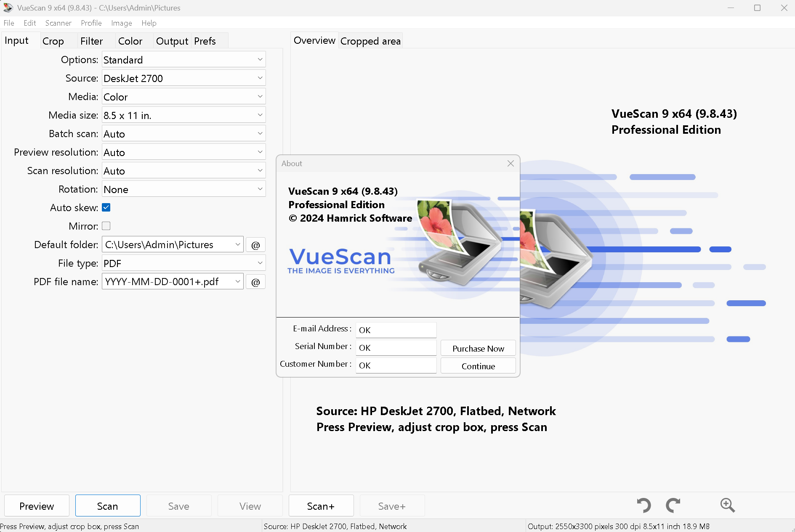Click the @ button beside Default folder
The image size is (795, 532).
[x=255, y=245]
